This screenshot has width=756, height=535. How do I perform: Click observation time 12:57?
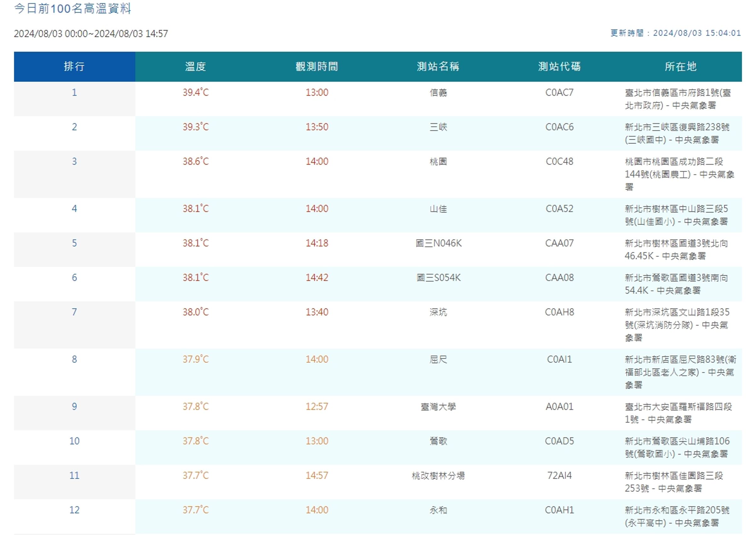point(317,407)
